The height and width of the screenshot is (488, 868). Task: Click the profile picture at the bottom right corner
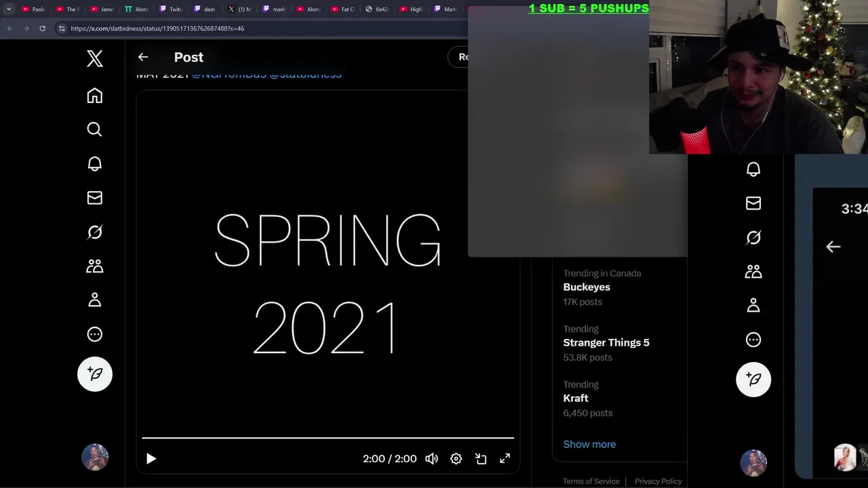tap(845, 457)
